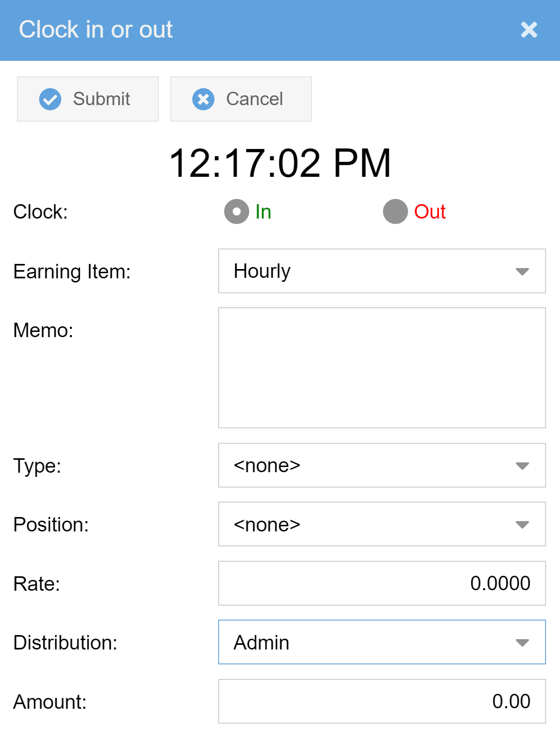Focus the Rate input field
560x750 pixels.
(382, 584)
